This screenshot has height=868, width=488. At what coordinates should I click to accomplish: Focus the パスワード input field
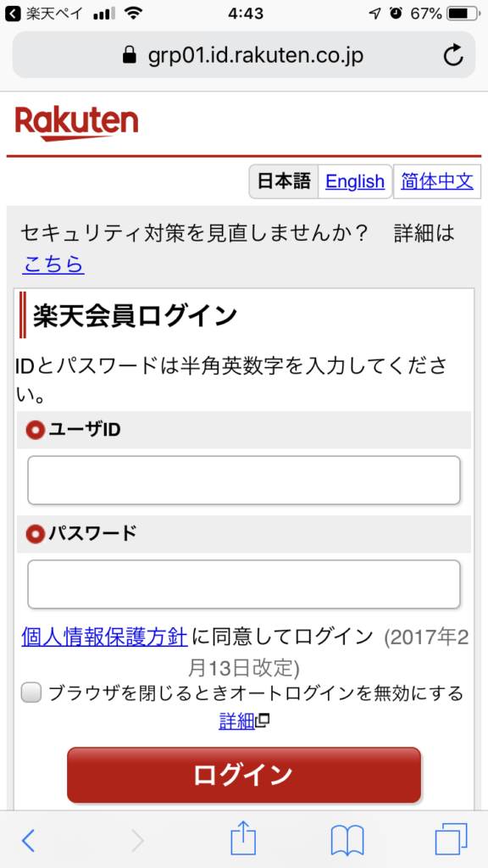coord(244,584)
